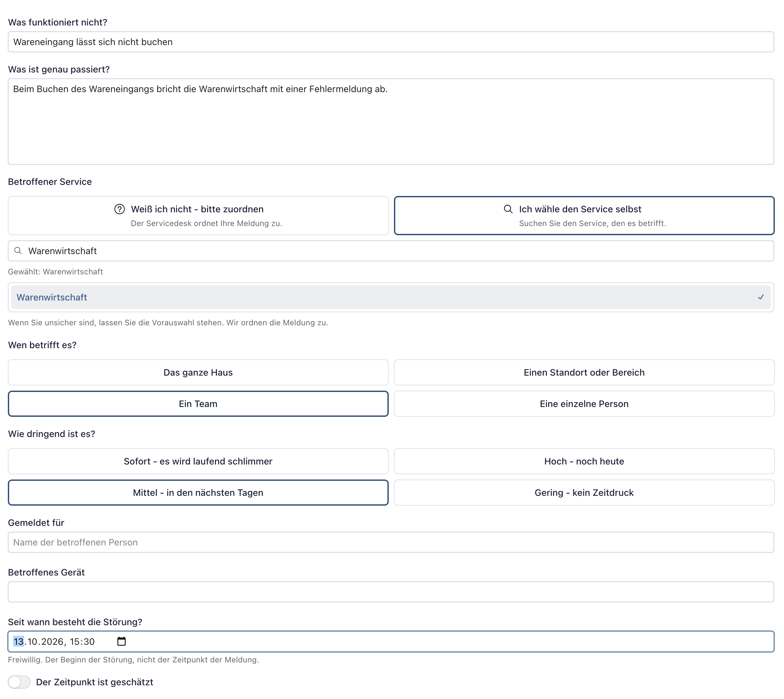Click the 'Wie dringend ist es?' label

[52, 434]
